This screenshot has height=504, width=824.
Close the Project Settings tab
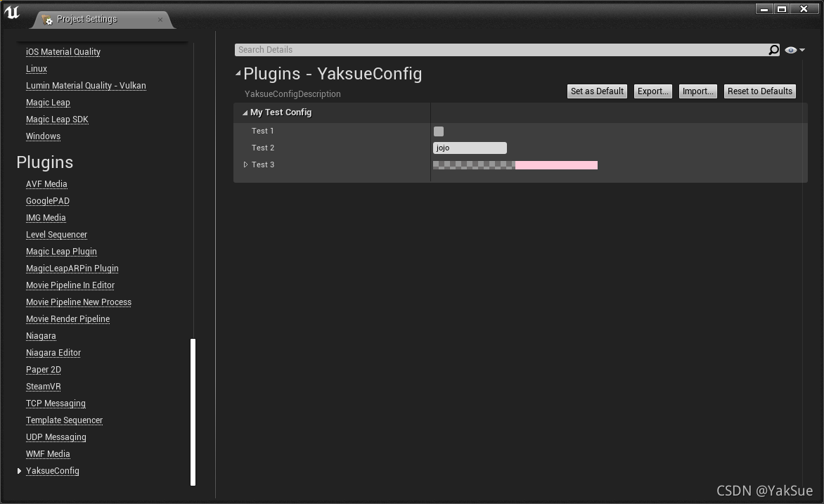(x=160, y=20)
